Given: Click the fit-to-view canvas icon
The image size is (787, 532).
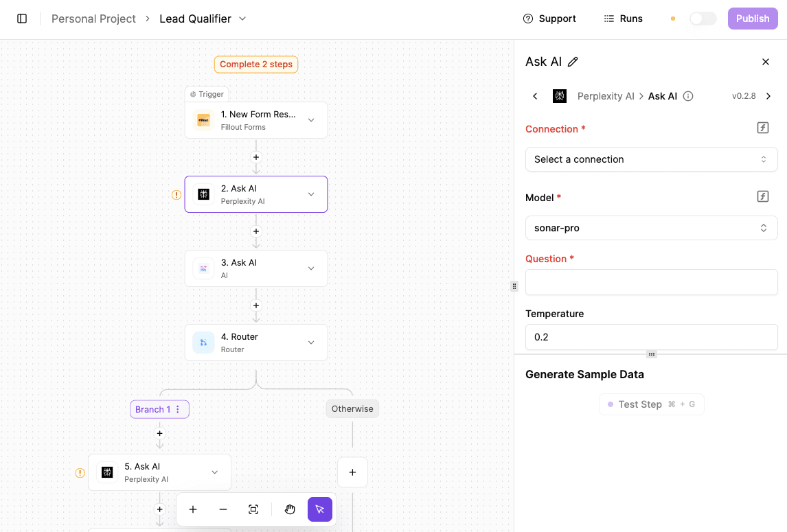Looking at the screenshot, I should [253, 509].
